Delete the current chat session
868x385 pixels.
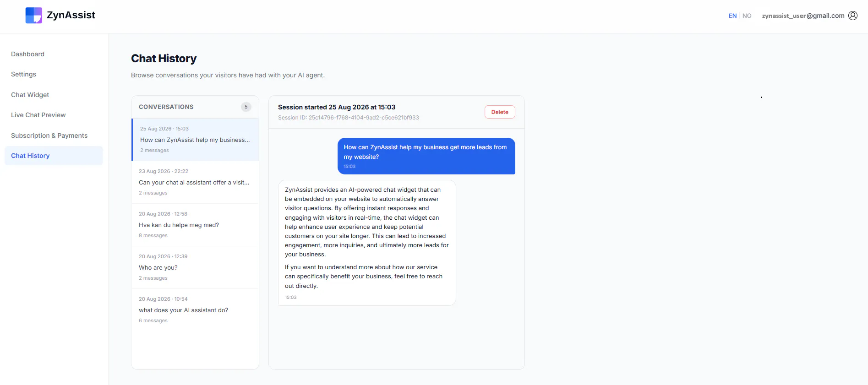click(x=500, y=112)
